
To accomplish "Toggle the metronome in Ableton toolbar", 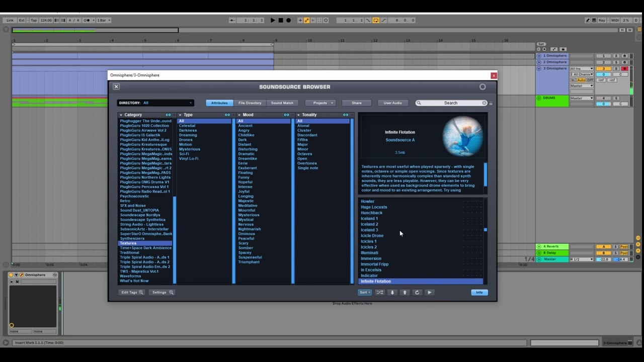I will (88, 20).
